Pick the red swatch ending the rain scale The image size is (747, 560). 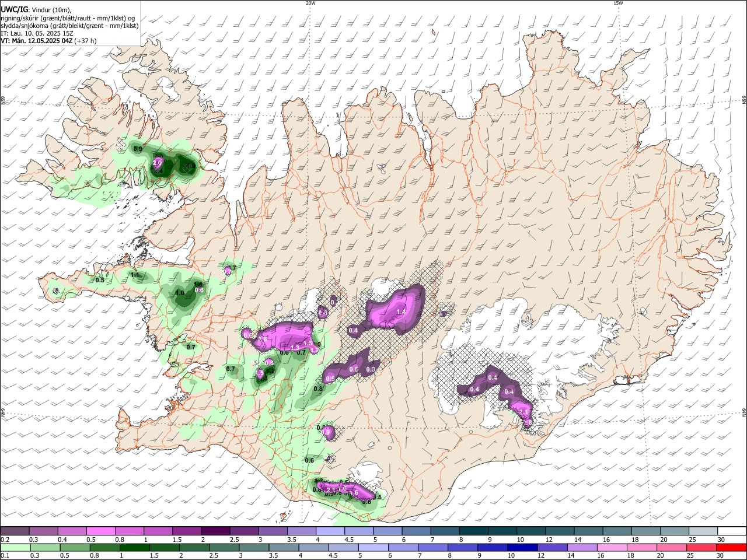pyautogui.click(x=731, y=547)
